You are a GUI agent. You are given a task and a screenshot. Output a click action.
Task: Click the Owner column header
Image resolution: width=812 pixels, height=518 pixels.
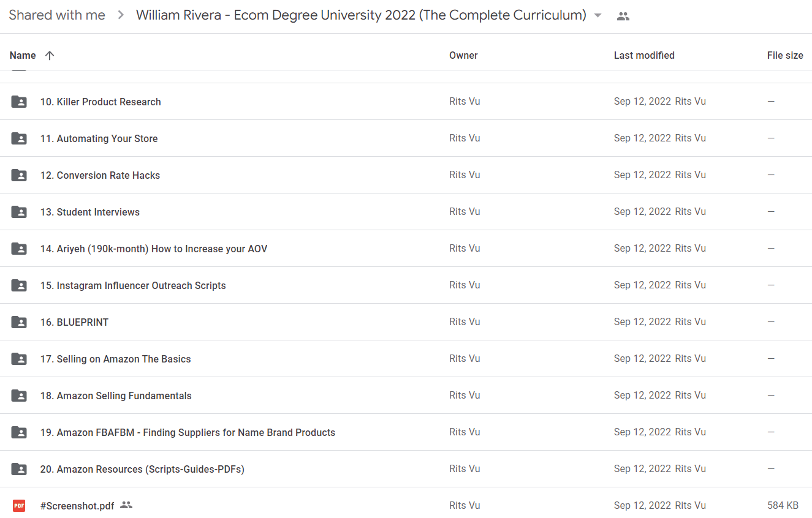463,55
